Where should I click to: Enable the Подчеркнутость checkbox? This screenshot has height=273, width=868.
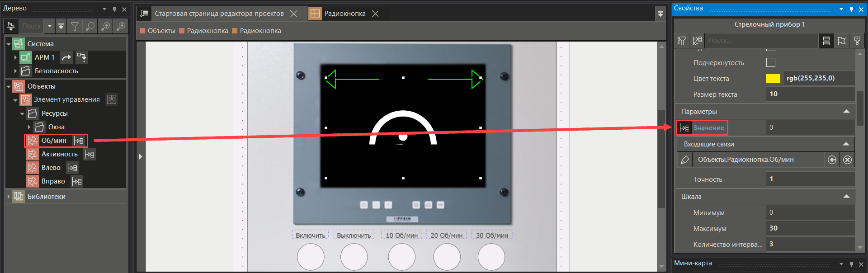(x=771, y=62)
